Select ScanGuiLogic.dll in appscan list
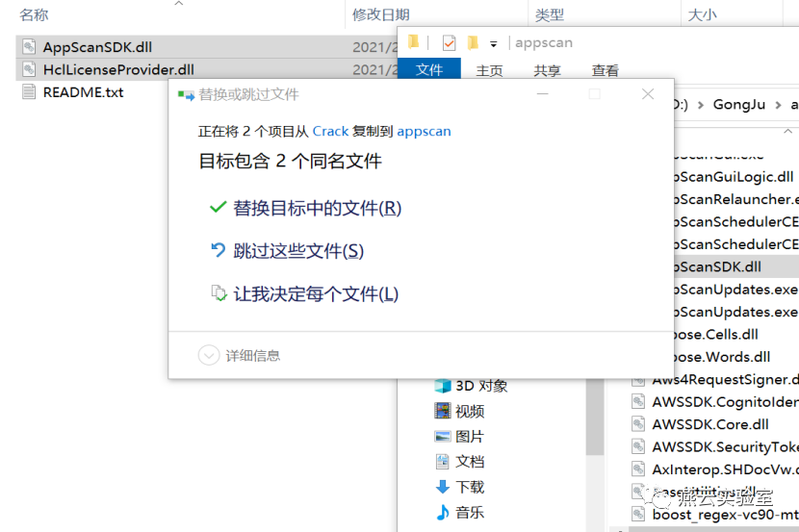Screen dimensions: 799x532 tap(735, 177)
